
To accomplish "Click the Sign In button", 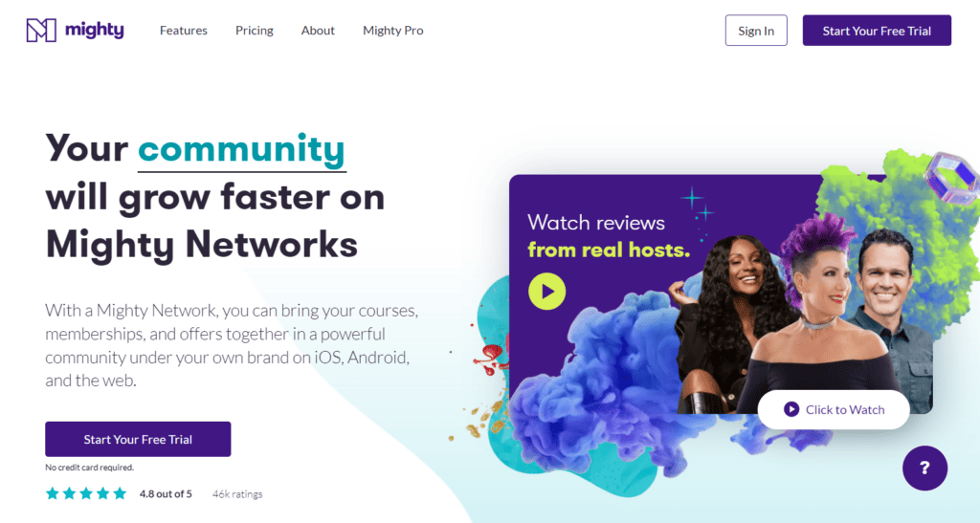I will [756, 31].
